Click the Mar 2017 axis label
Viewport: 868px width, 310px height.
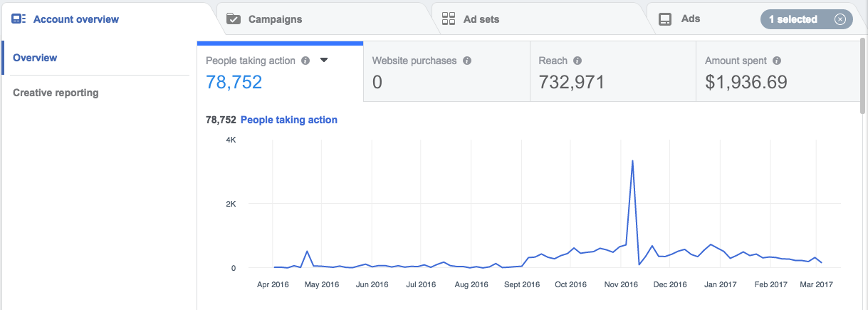[x=815, y=284]
